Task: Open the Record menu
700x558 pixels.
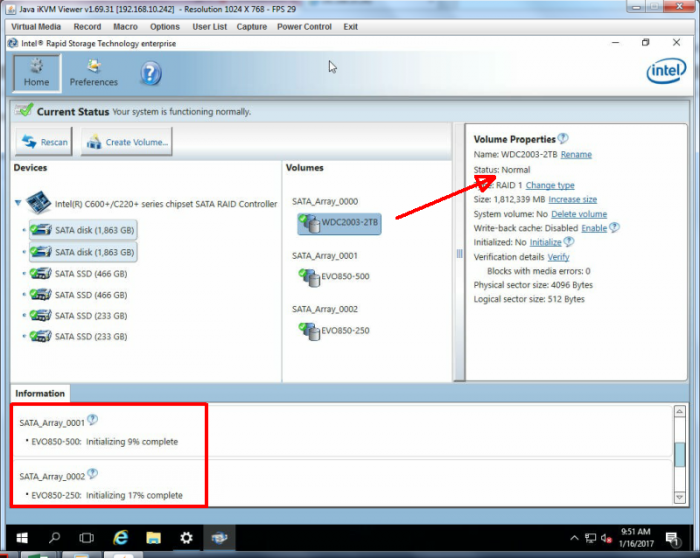Action: (x=88, y=27)
